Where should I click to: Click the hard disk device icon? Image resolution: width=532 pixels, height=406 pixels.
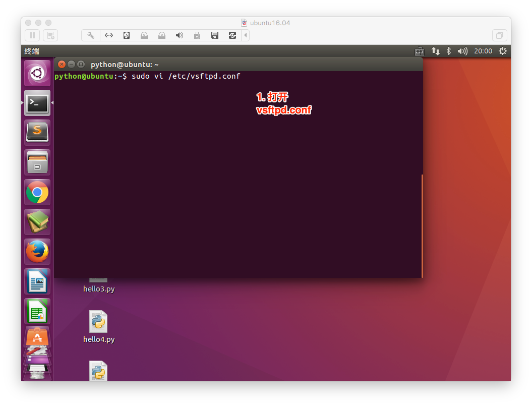(x=127, y=35)
